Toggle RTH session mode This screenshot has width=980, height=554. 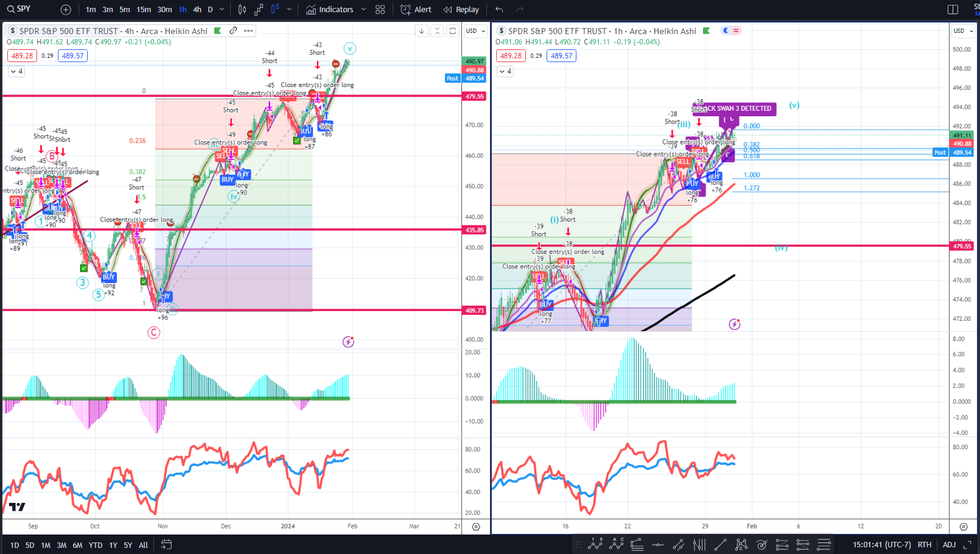pos(925,545)
